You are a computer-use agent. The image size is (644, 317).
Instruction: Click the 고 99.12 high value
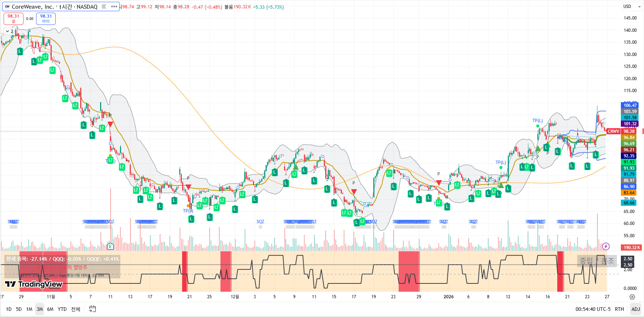pyautogui.click(x=144, y=7)
